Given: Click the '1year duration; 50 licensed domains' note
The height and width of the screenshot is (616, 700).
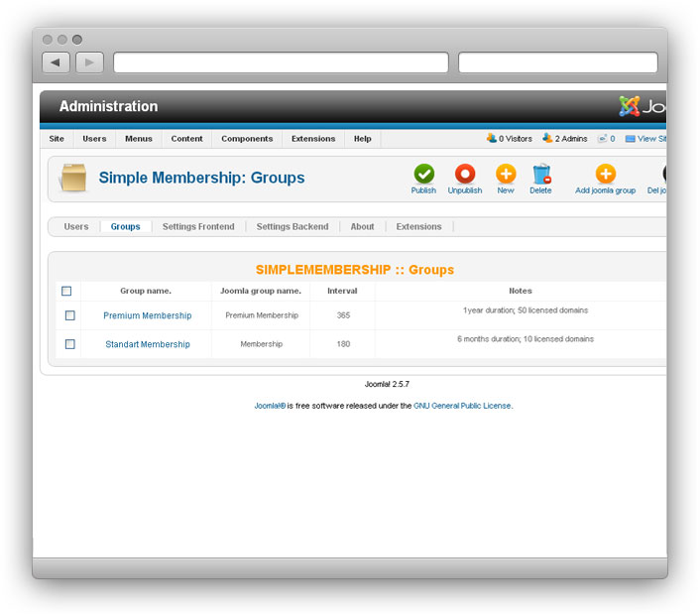Looking at the screenshot, I should [525, 310].
